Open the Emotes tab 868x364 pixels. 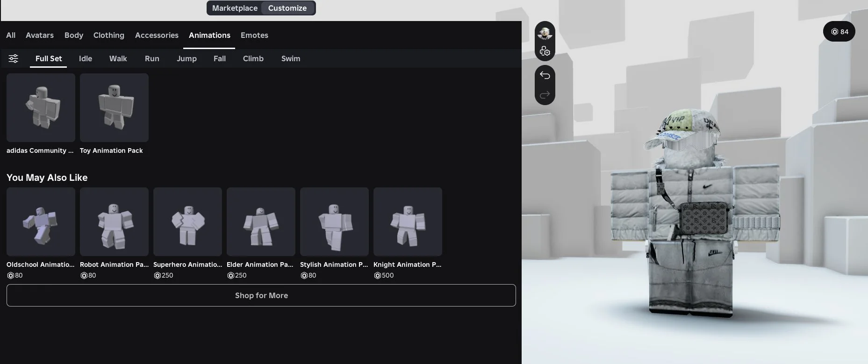click(254, 35)
